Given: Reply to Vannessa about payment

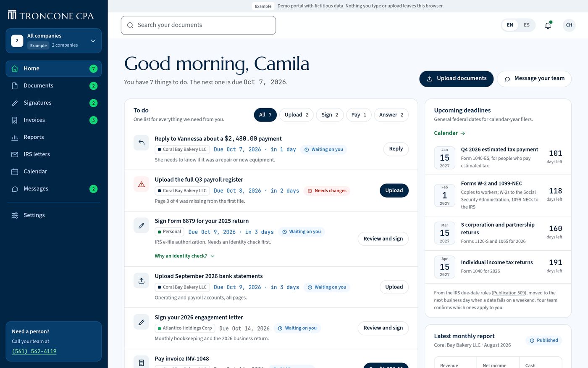Looking at the screenshot, I should (x=396, y=149).
